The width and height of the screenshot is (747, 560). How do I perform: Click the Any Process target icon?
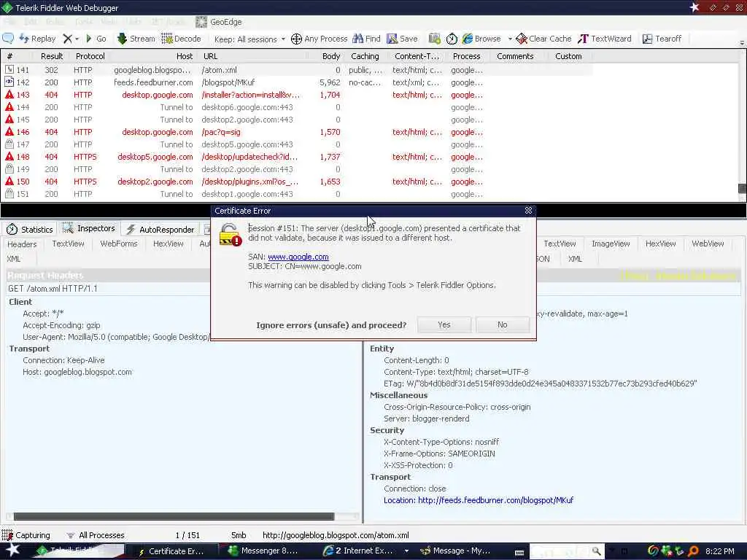click(296, 39)
